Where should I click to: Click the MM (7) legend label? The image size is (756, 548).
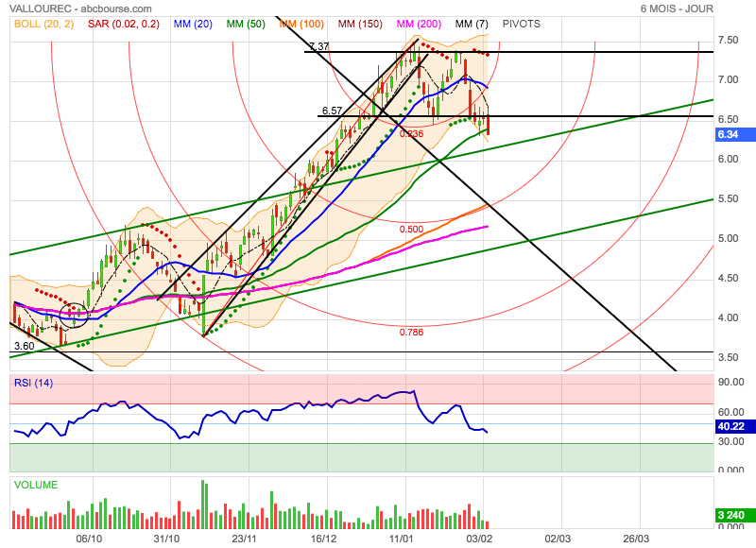472,25
